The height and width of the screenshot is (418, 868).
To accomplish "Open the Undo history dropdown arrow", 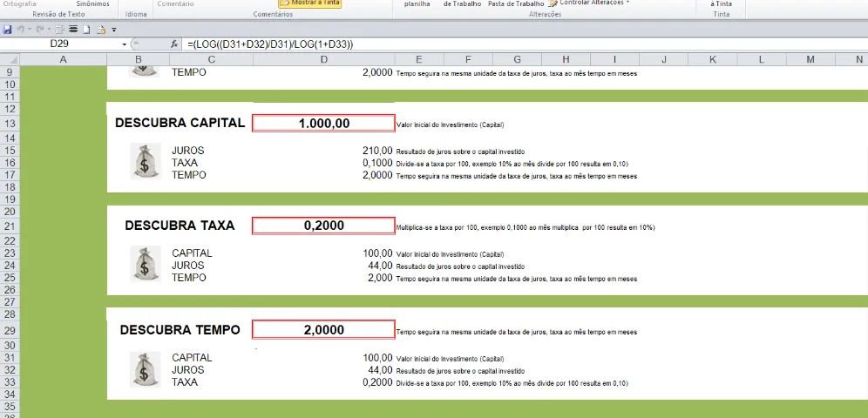I will tap(29, 30).
